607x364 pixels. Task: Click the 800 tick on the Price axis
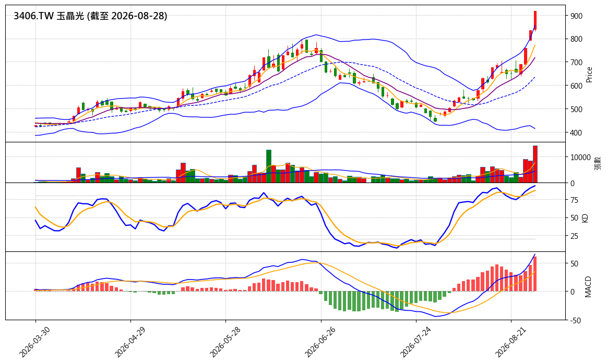576,39
